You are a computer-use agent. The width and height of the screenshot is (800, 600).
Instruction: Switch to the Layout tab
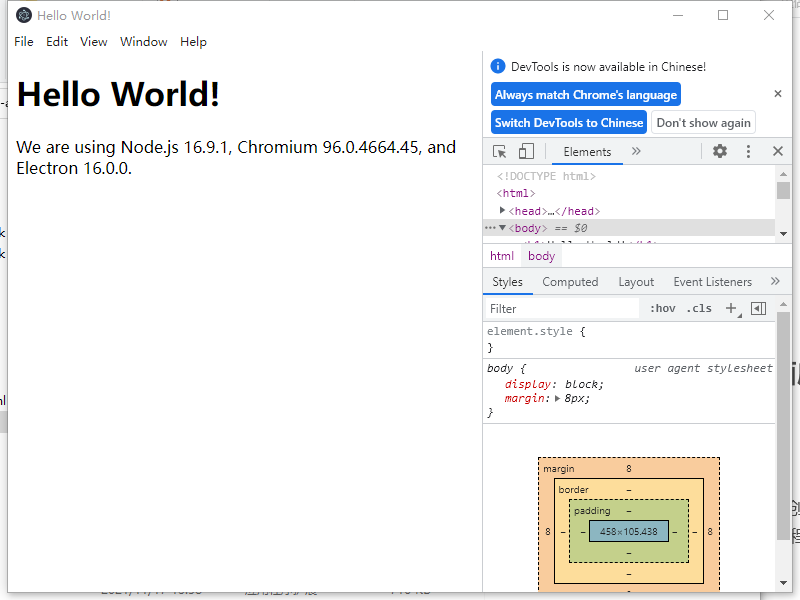click(636, 282)
